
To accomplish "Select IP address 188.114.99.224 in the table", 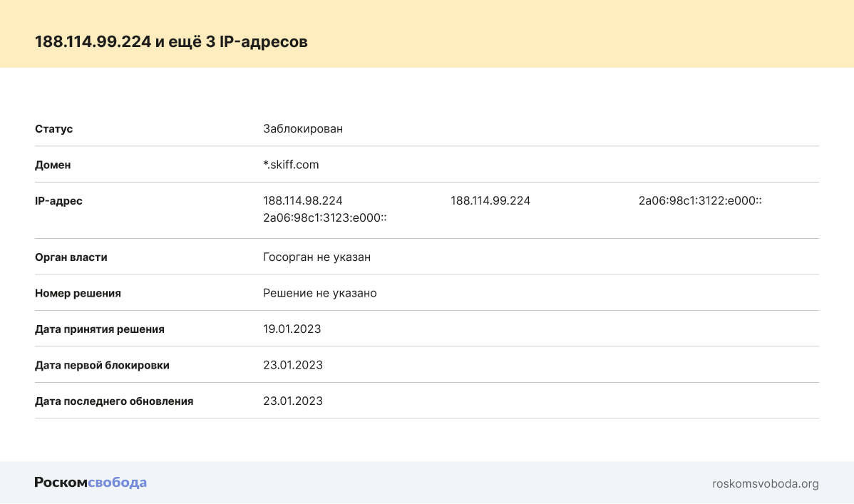I will (490, 201).
